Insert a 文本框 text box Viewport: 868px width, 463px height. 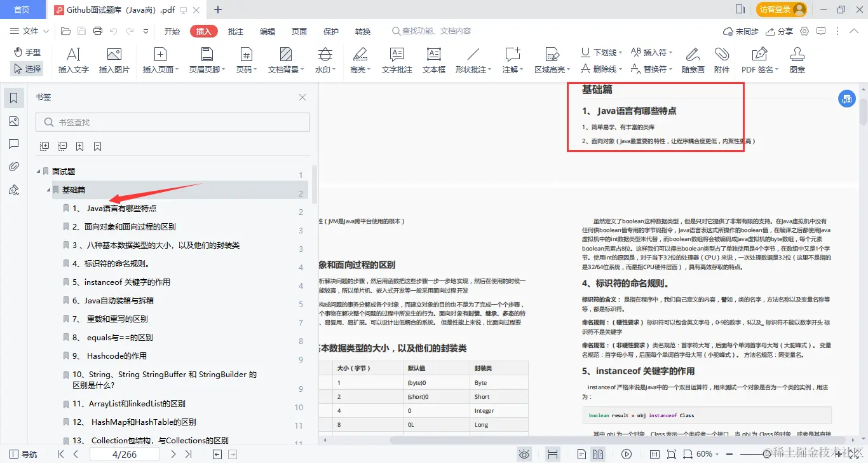433,60
